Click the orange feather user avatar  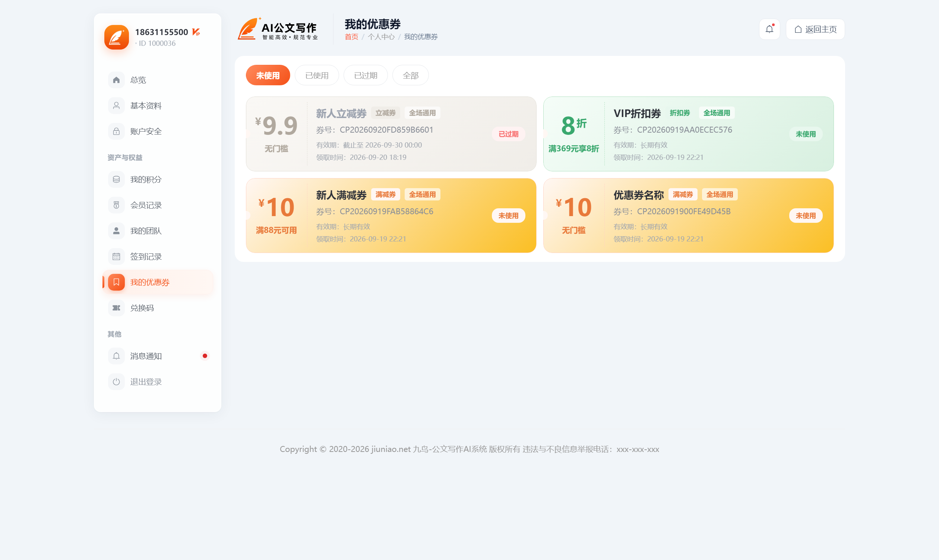click(116, 37)
